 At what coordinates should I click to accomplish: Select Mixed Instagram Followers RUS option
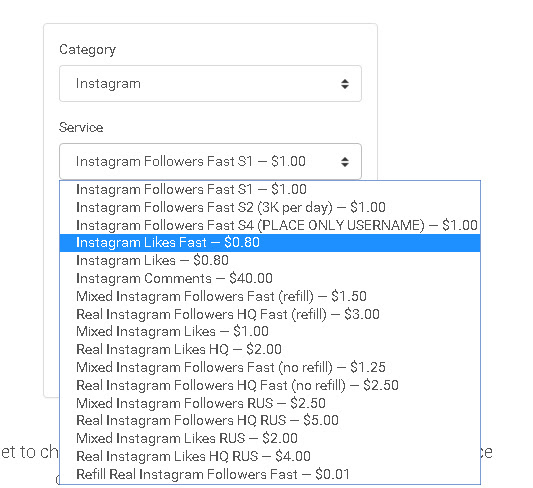[270, 403]
